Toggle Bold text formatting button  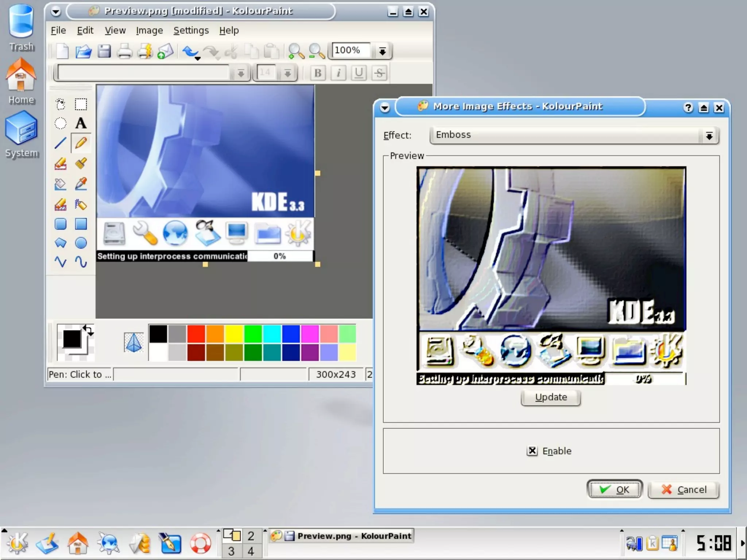pyautogui.click(x=318, y=73)
